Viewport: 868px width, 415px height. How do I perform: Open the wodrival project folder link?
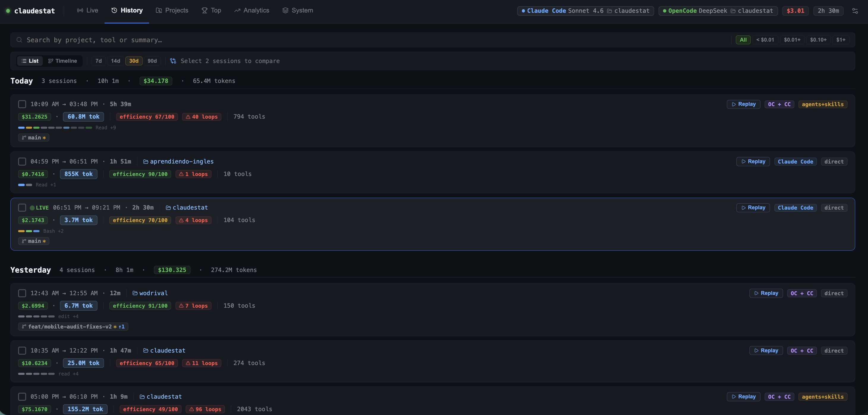point(150,293)
